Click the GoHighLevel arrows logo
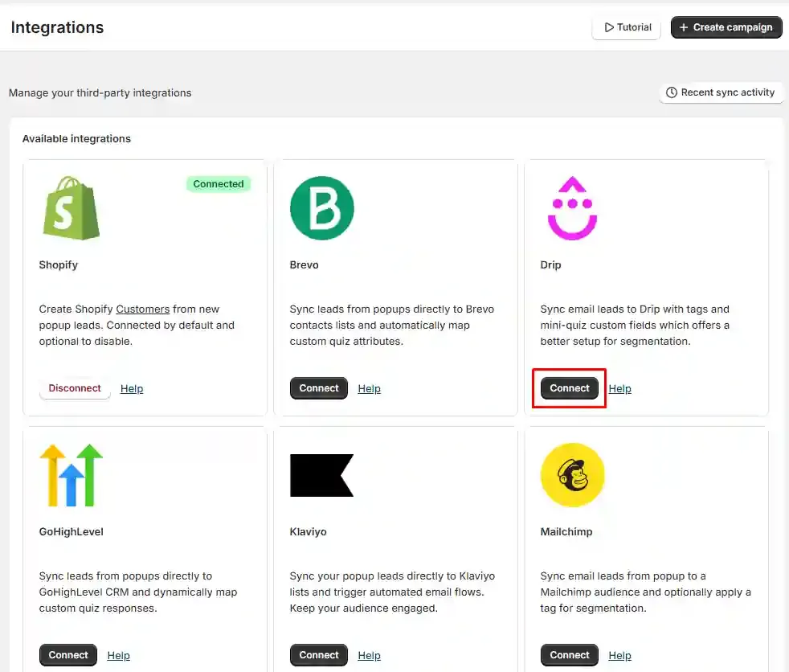789x672 pixels. (x=71, y=475)
